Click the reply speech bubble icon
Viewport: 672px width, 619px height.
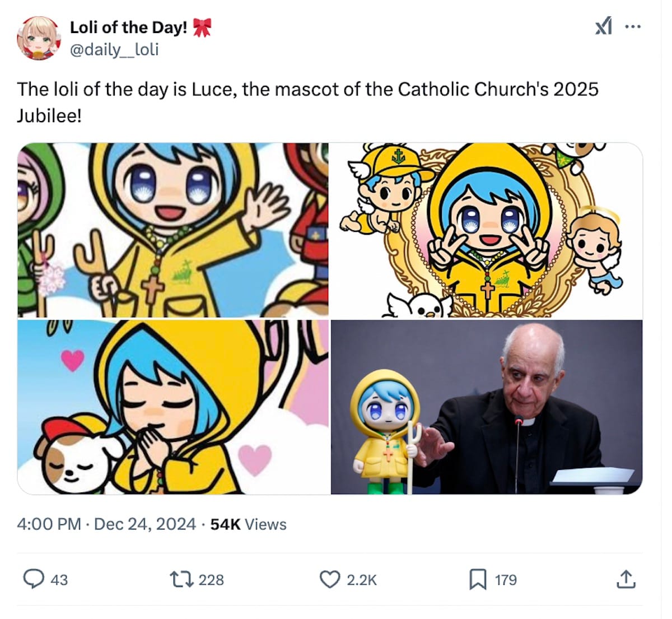pyautogui.click(x=34, y=579)
